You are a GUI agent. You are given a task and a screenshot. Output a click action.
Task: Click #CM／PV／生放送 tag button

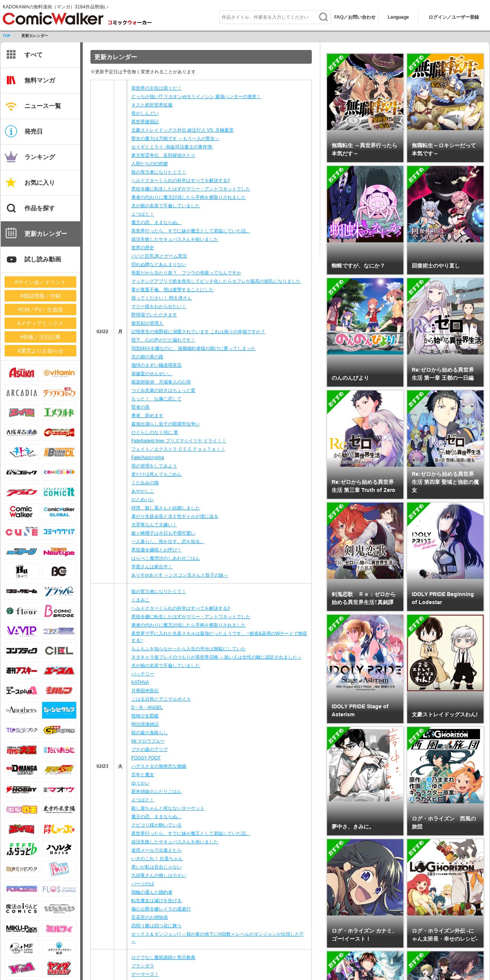coord(40,309)
